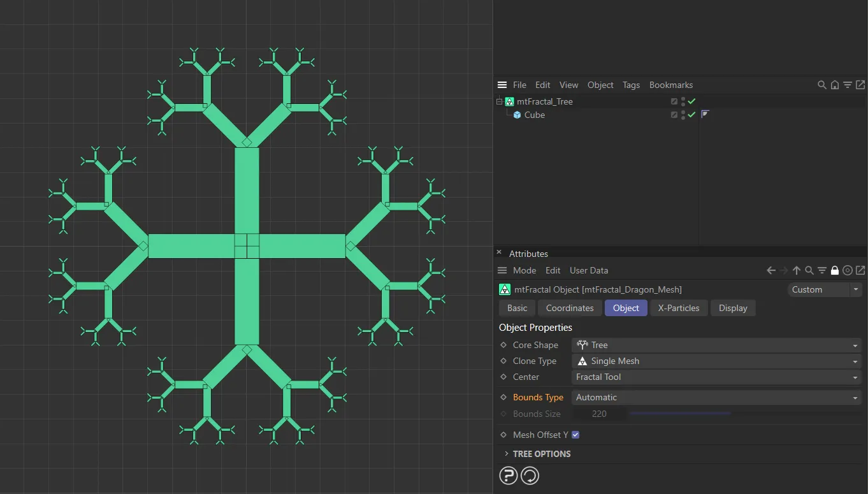868x494 pixels.
Task: Uncheck the Mesh Offset Y checkbox
Action: click(x=575, y=435)
